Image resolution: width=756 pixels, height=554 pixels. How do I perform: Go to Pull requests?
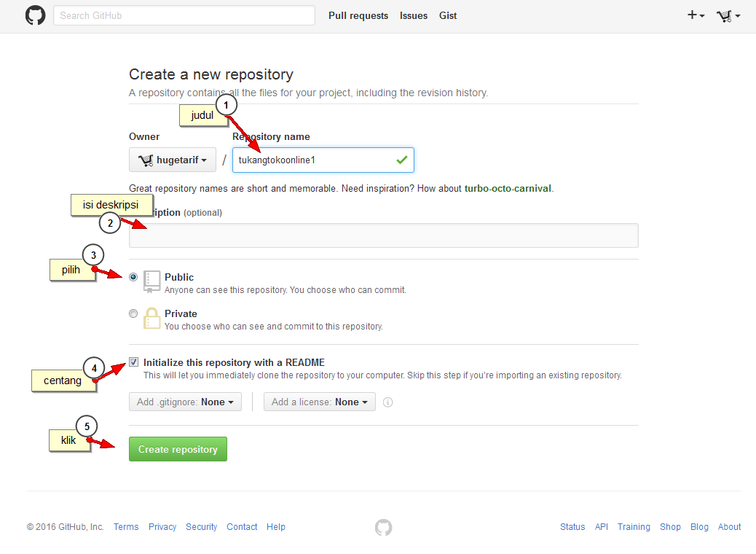tap(358, 15)
